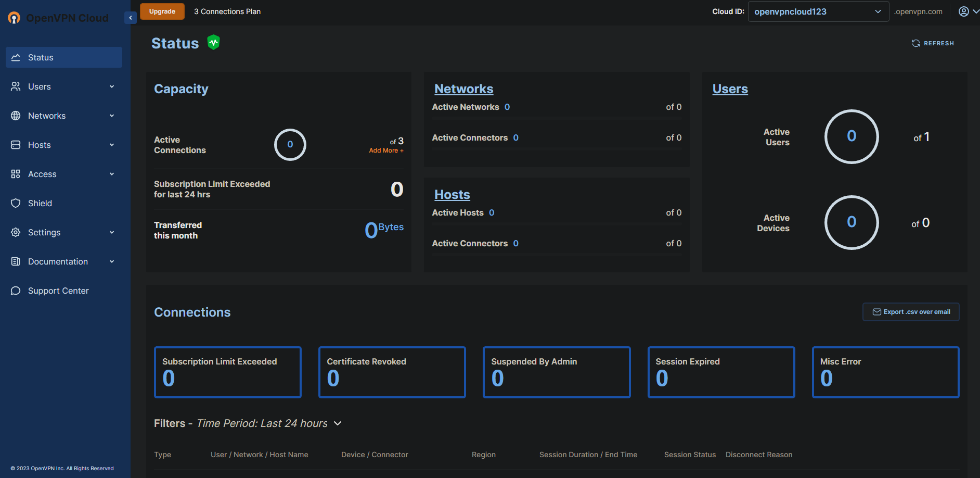Open the Hosts heading link
This screenshot has height=478, width=980.
[452, 195]
